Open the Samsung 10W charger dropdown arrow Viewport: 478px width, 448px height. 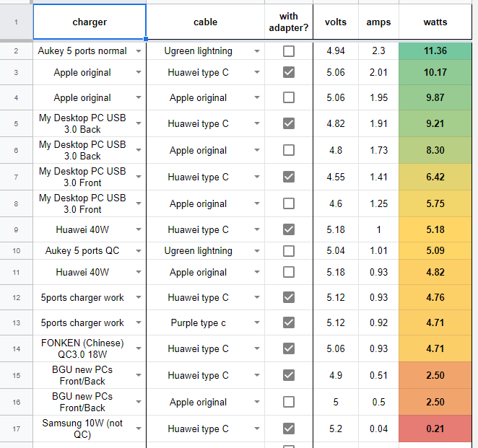point(138,429)
